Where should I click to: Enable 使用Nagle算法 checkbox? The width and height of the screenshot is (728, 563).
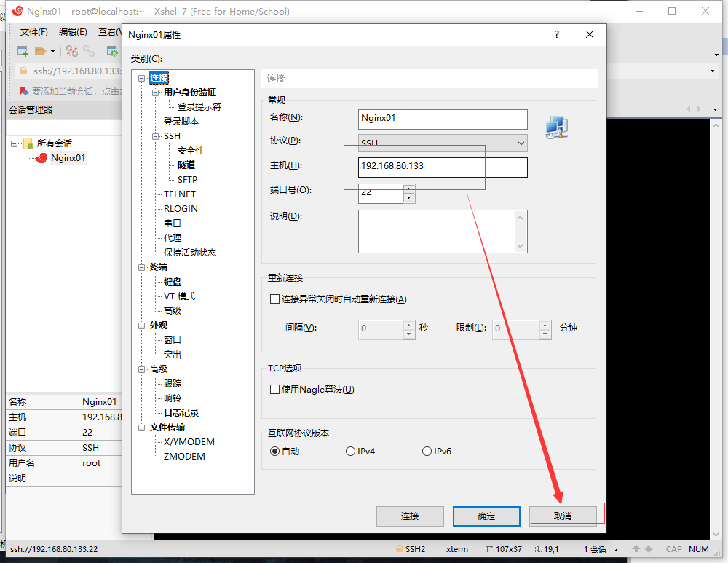274,389
